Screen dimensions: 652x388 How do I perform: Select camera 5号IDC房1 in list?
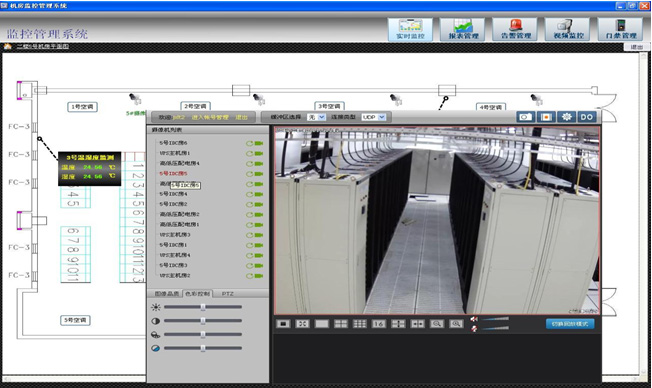[173, 245]
